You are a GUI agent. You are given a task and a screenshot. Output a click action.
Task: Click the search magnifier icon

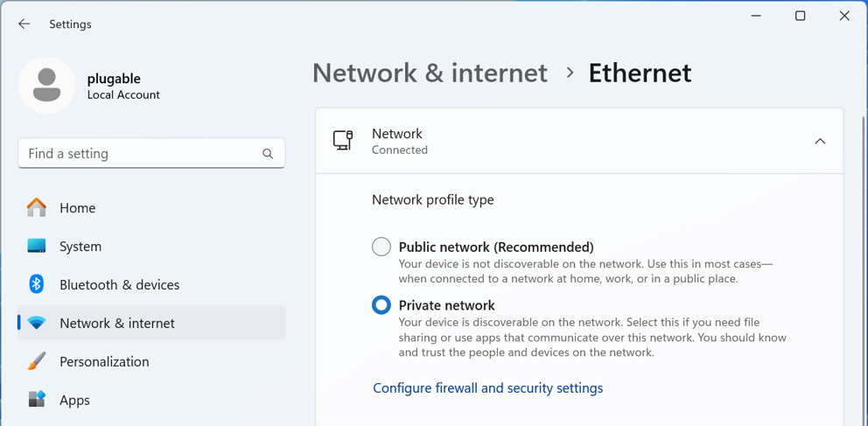pyautogui.click(x=268, y=154)
